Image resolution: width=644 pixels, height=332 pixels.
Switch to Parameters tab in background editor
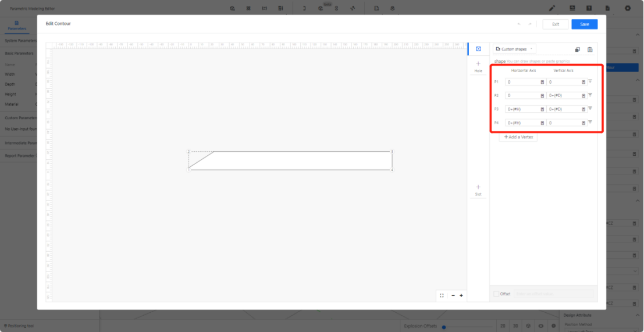pos(17,26)
